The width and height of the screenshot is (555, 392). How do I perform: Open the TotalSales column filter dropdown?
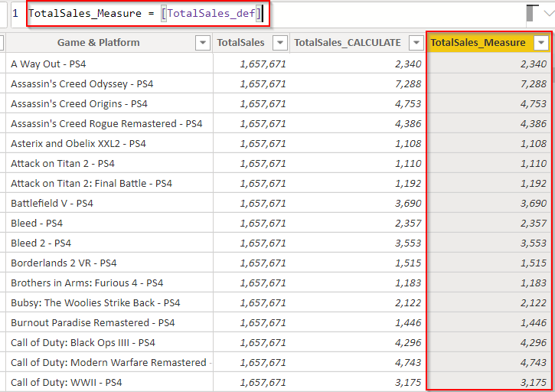pyautogui.click(x=280, y=43)
